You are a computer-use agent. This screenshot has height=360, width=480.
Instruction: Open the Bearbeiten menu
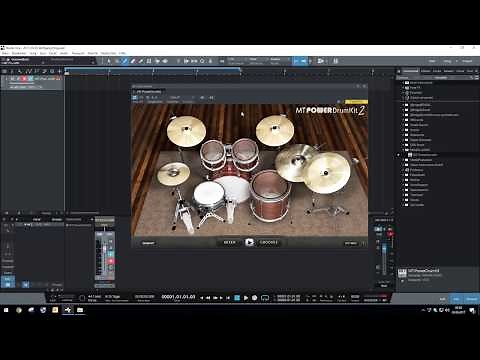[19, 53]
